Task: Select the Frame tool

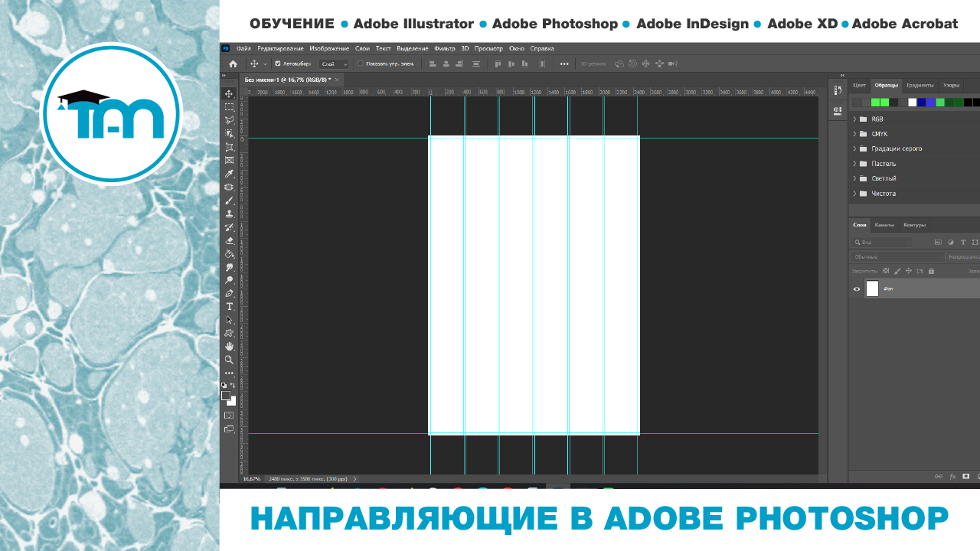Action: [229, 160]
